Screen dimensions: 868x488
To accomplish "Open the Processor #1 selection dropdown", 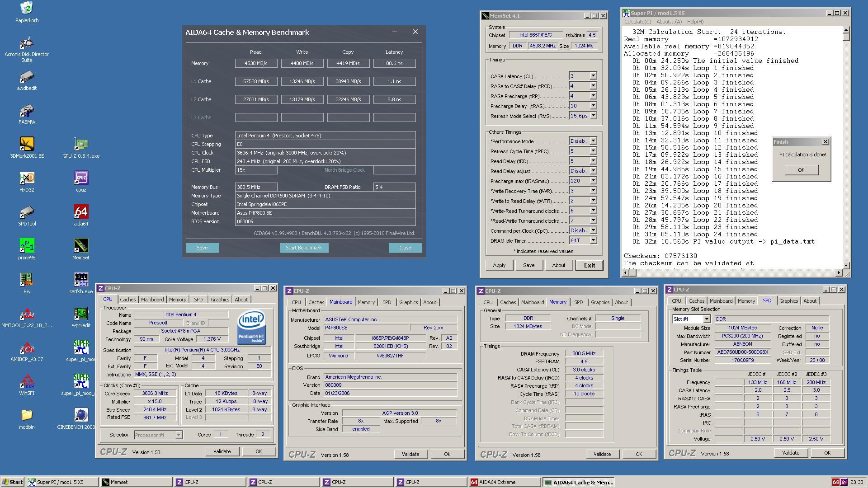I will 158,435.
